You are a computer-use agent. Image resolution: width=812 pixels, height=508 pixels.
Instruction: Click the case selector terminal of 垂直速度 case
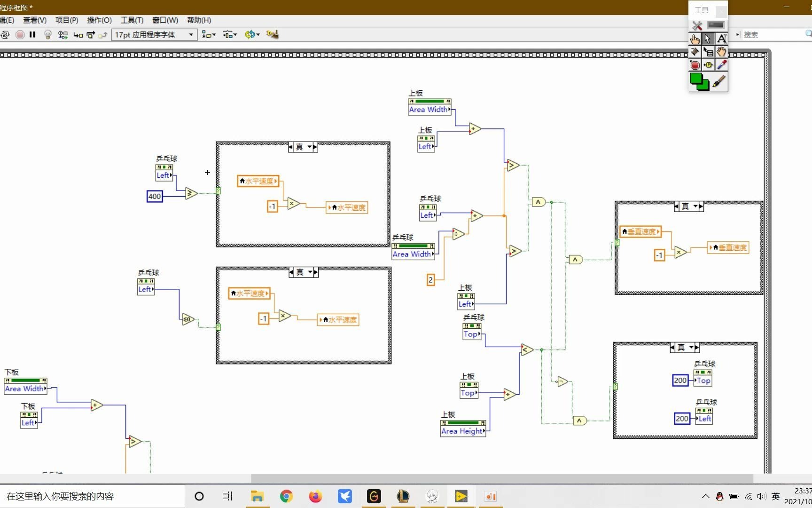[617, 243]
